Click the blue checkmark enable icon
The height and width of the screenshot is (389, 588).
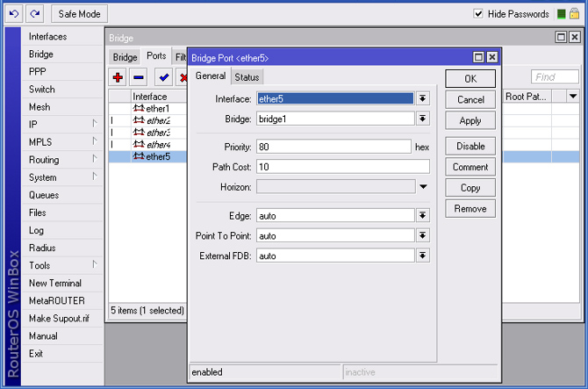(x=163, y=78)
